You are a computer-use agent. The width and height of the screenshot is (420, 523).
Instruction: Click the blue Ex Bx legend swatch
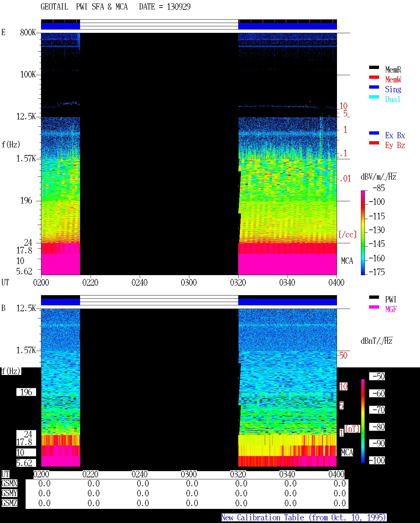[374, 133]
